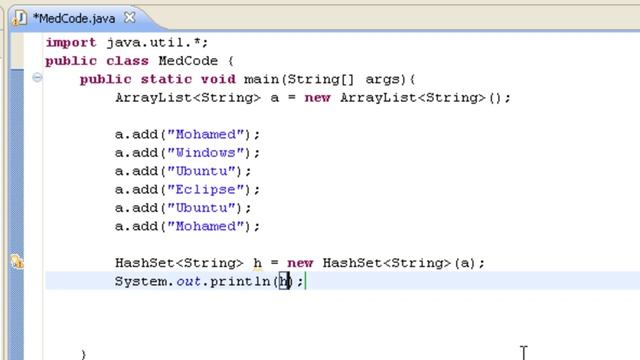Viewport: 640px width, 360px height.
Task: Click the first "Ubuntu" string literal
Action: point(201,171)
